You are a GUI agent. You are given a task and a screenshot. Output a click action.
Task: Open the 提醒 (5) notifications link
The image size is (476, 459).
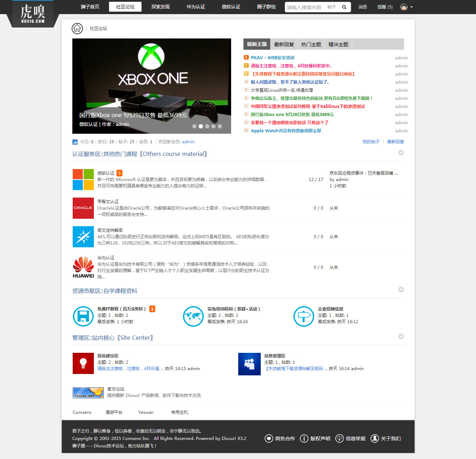(385, 7)
